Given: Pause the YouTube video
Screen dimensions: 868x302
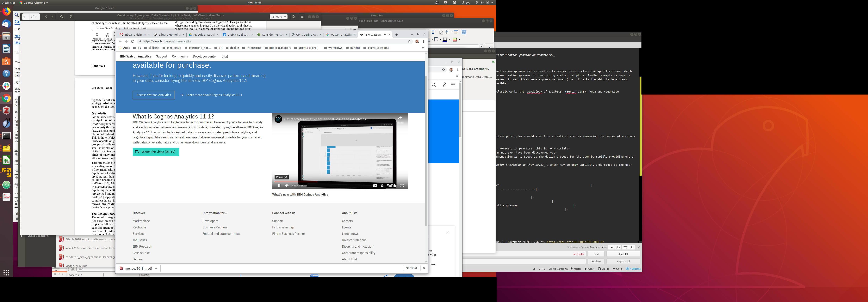Looking at the screenshot, I should click(279, 186).
